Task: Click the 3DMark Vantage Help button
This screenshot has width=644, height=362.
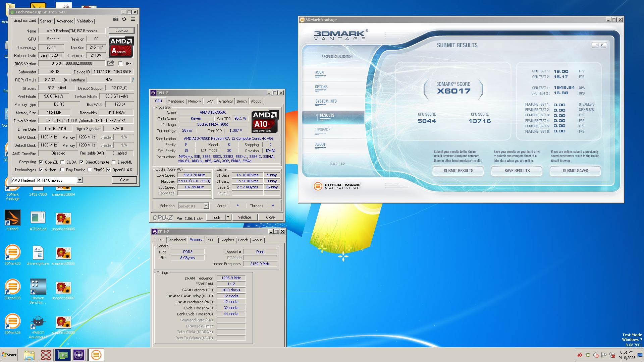Action: 599,45
